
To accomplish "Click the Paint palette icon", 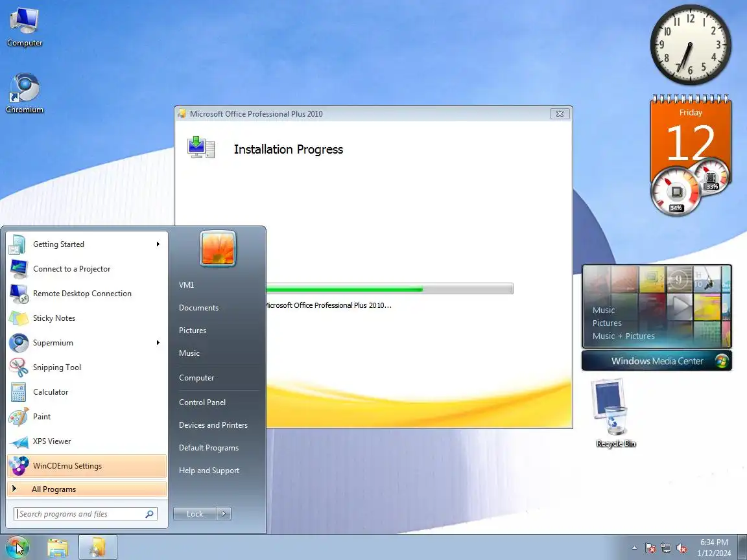I will pyautogui.click(x=19, y=417).
